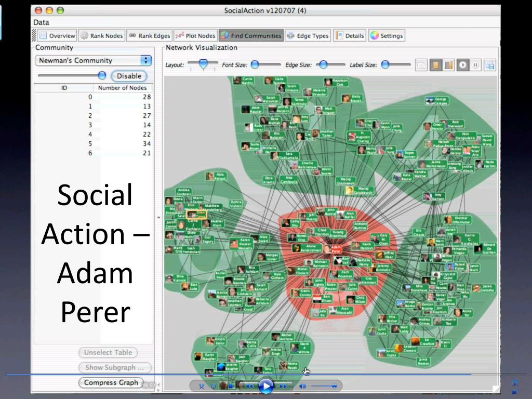Click the Unselect Table button
This screenshot has width=532, height=399.
pos(108,353)
